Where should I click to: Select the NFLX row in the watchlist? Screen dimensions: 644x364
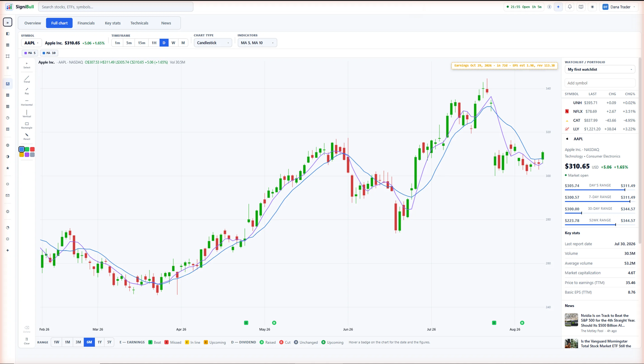pyautogui.click(x=600, y=111)
